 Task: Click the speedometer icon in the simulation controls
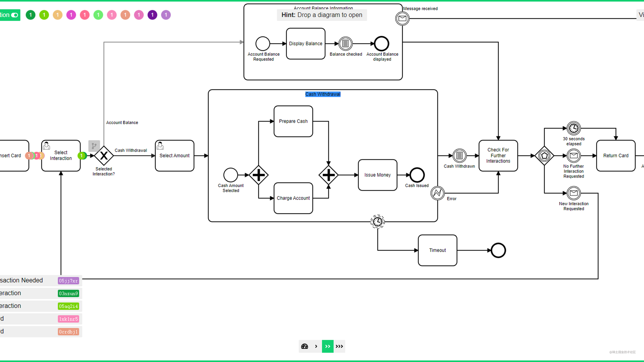pos(305,346)
